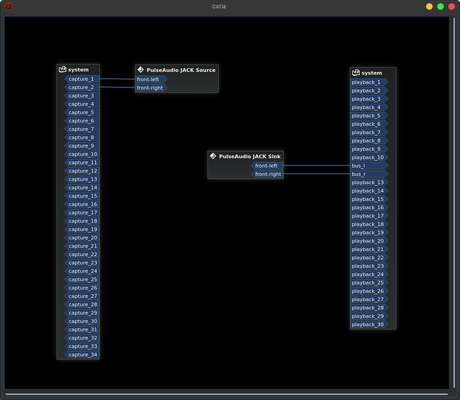Click the PulseAudio JACK Source icon
Viewport: 460px width, 400px height.
click(x=141, y=70)
